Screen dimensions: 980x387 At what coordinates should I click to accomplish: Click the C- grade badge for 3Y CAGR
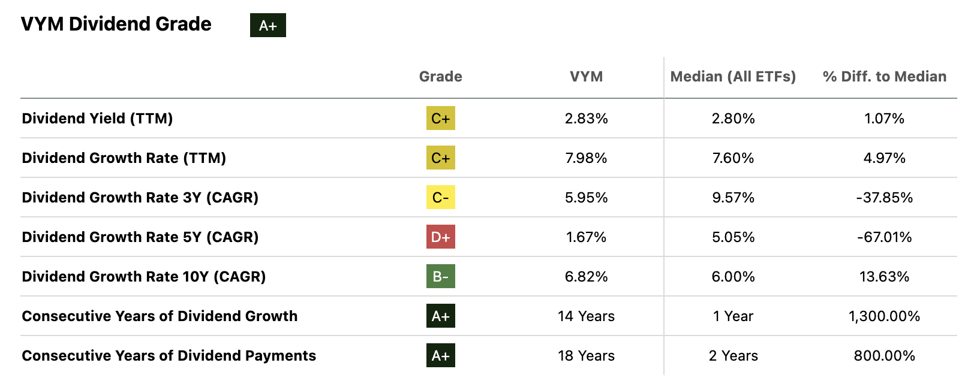tap(440, 197)
